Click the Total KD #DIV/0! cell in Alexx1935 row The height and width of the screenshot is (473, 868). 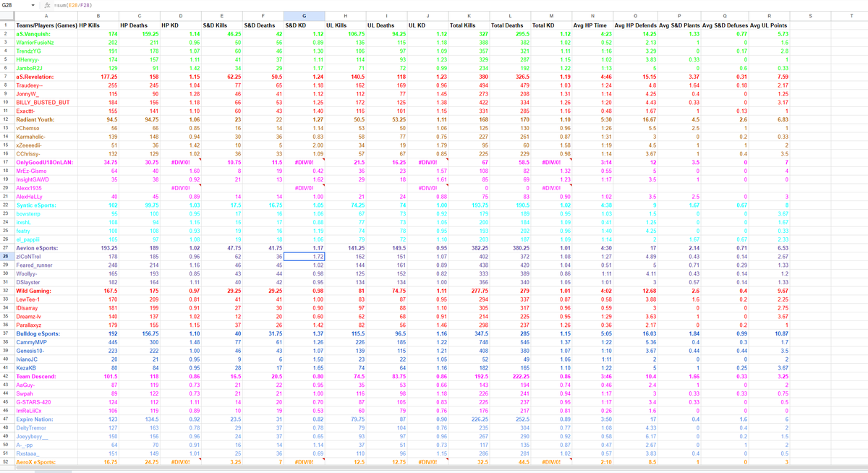point(551,187)
